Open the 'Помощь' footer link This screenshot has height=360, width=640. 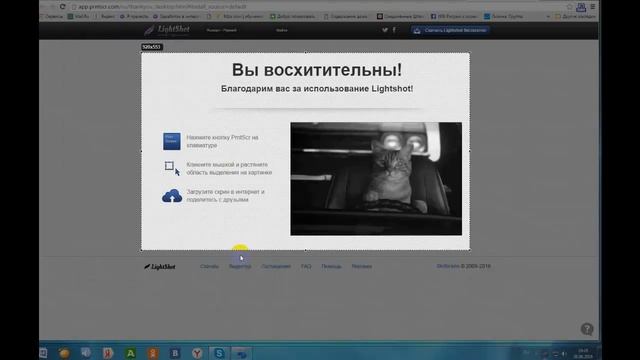coord(331,266)
